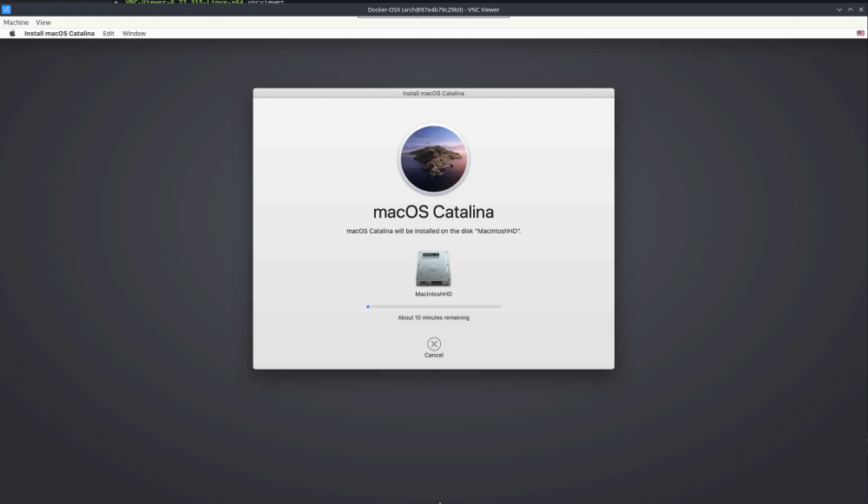This screenshot has width=868, height=504.
Task: Click the VNC Viewer app icon in the title bar
Action: [x=6, y=10]
